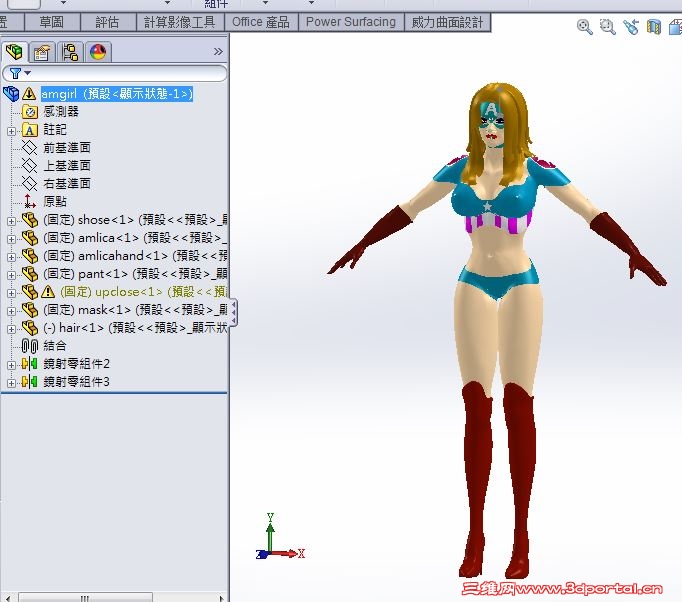The height and width of the screenshot is (602, 682).
Task: Select the 結合 mates folder
Action: 55,346
